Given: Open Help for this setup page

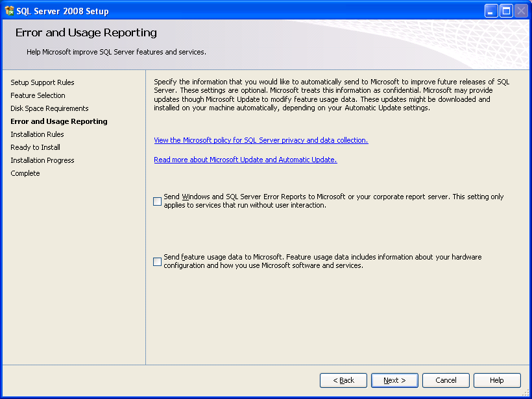Looking at the screenshot, I should tap(497, 380).
